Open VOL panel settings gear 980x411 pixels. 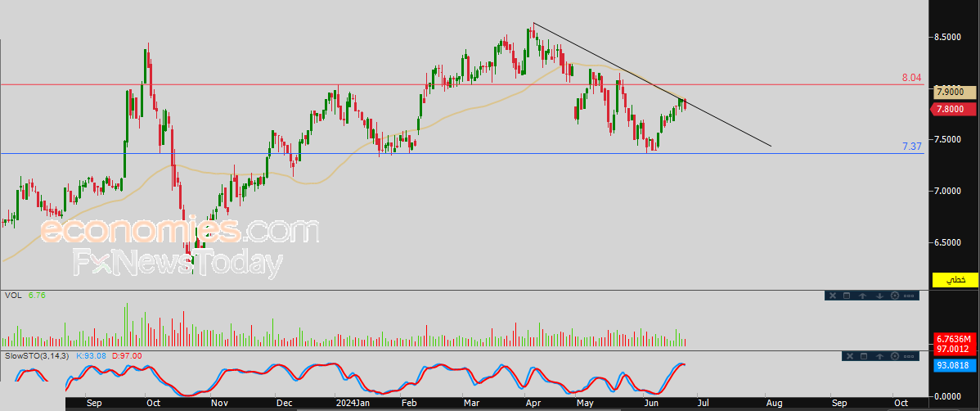[x=894, y=296]
